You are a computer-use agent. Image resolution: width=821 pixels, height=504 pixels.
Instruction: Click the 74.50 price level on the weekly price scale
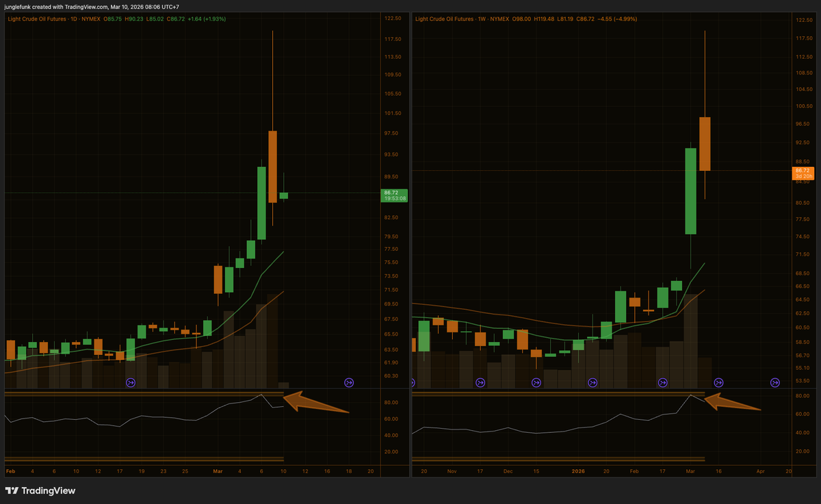pos(803,237)
